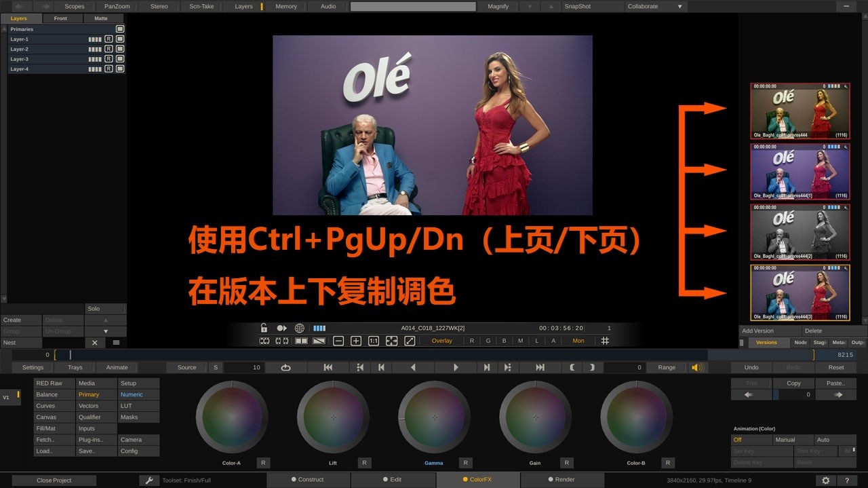Image resolution: width=868 pixels, height=488 pixels.
Task: Click dropdown arrow next to Un-Group
Action: click(x=106, y=331)
